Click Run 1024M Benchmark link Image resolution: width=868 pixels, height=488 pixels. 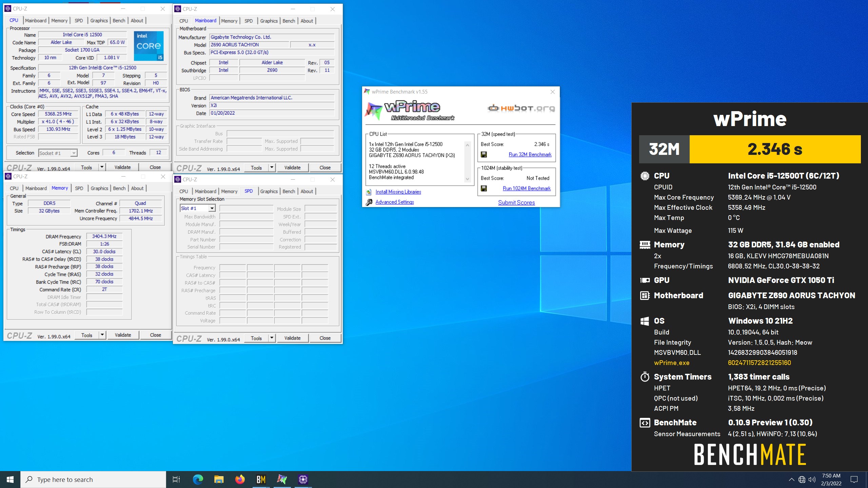(x=527, y=188)
